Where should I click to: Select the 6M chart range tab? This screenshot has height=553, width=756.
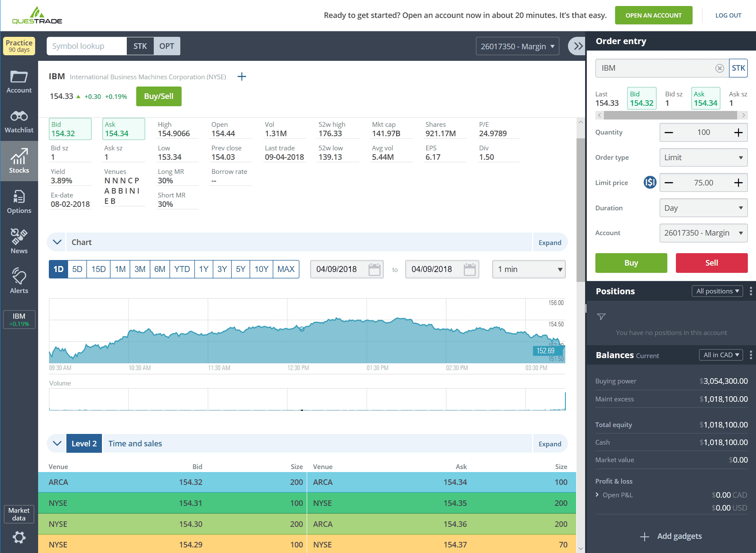pos(160,269)
